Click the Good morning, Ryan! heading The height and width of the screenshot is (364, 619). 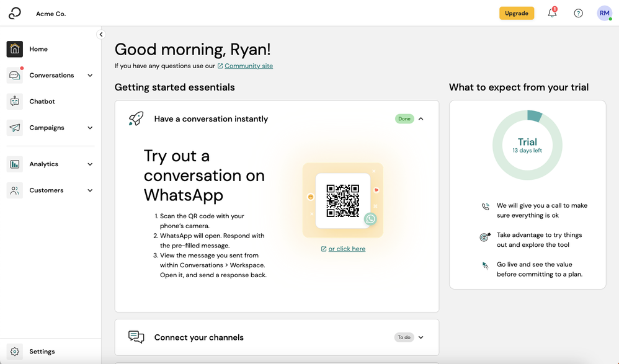tap(193, 50)
